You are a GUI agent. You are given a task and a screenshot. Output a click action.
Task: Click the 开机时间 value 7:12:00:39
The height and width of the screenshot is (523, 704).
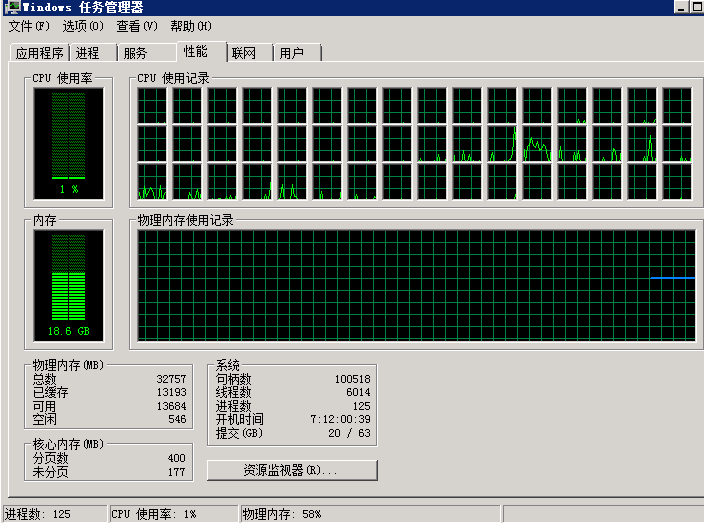click(340, 419)
